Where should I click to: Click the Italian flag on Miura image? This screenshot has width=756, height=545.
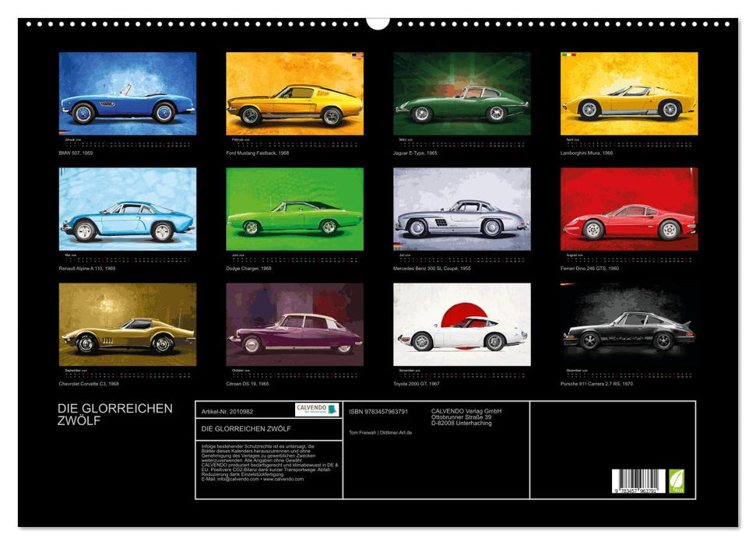click(x=568, y=55)
